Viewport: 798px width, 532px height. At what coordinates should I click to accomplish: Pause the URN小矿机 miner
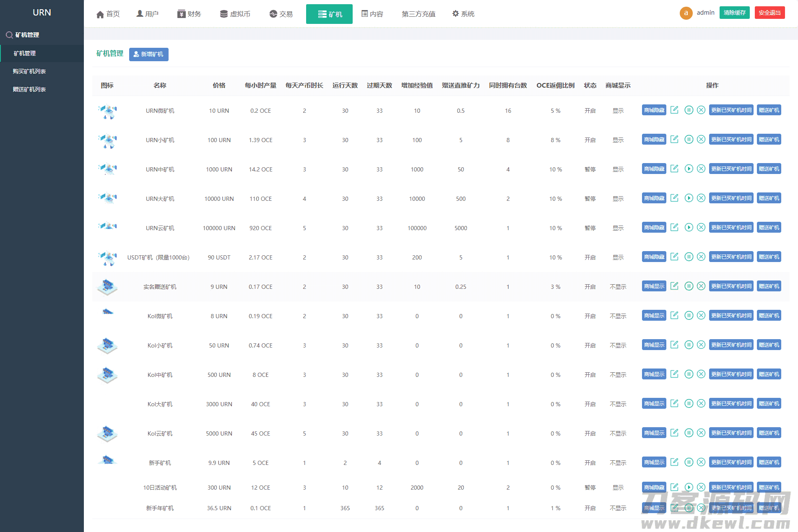point(689,140)
